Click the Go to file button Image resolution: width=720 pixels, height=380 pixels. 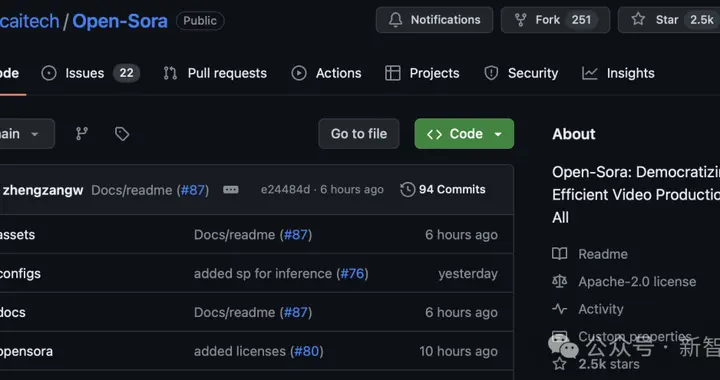359,134
